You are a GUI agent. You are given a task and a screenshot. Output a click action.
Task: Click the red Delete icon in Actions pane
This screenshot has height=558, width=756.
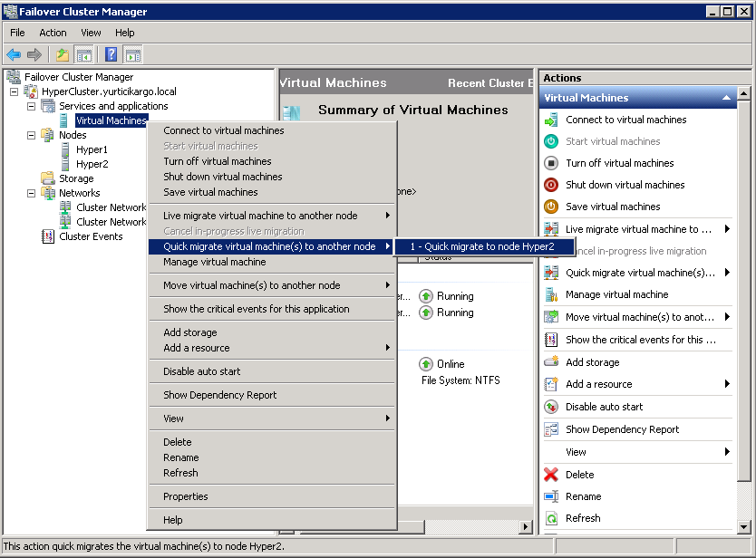551,475
